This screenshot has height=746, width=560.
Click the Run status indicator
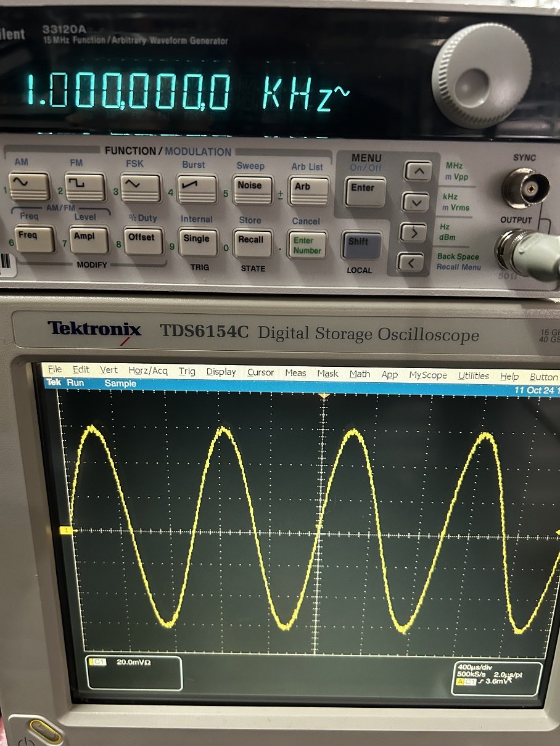coord(75,383)
